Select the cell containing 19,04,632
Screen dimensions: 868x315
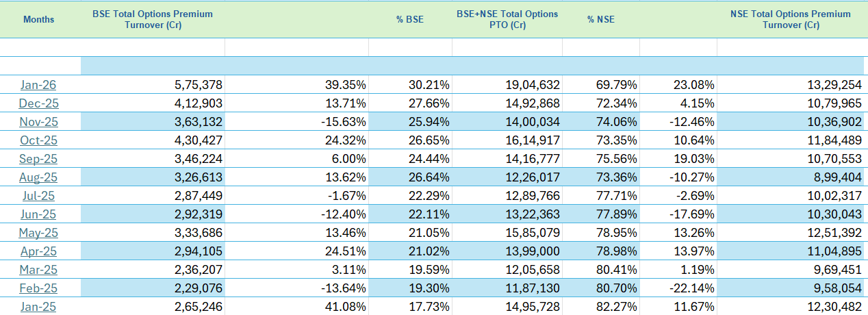(x=507, y=85)
